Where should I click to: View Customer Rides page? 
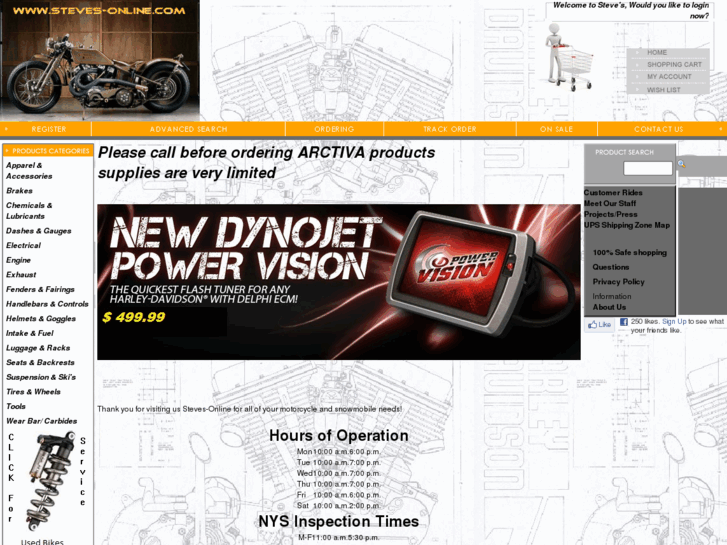click(x=613, y=192)
